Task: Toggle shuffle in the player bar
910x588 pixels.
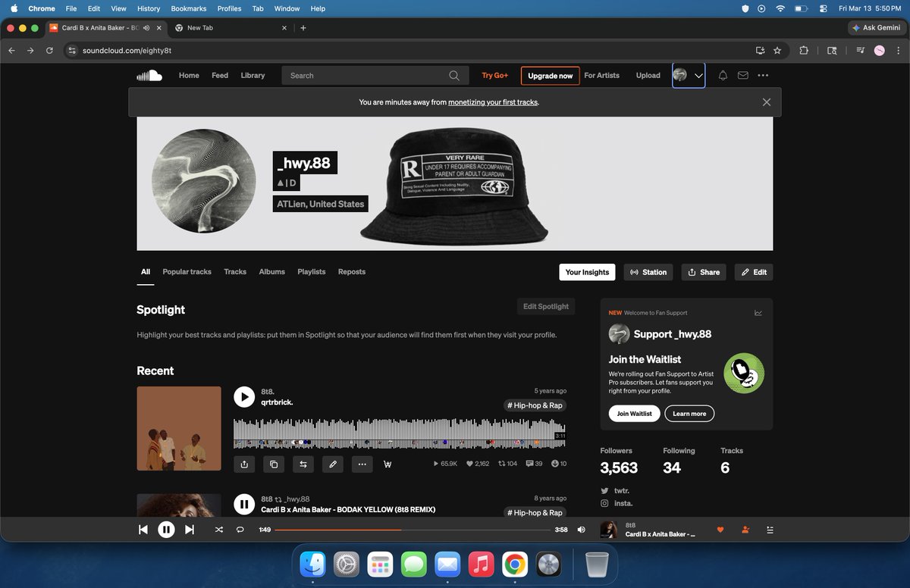Action: point(219,530)
